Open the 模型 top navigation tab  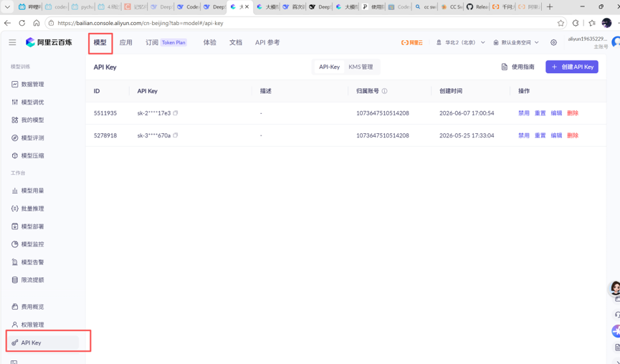coord(100,42)
